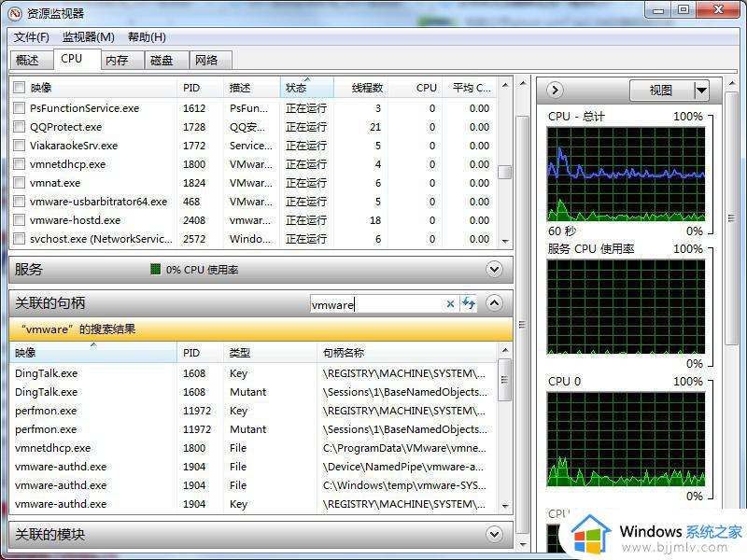The width and height of the screenshot is (747, 560).
Task: Open the 监视器(M) menu
Action: point(89,37)
